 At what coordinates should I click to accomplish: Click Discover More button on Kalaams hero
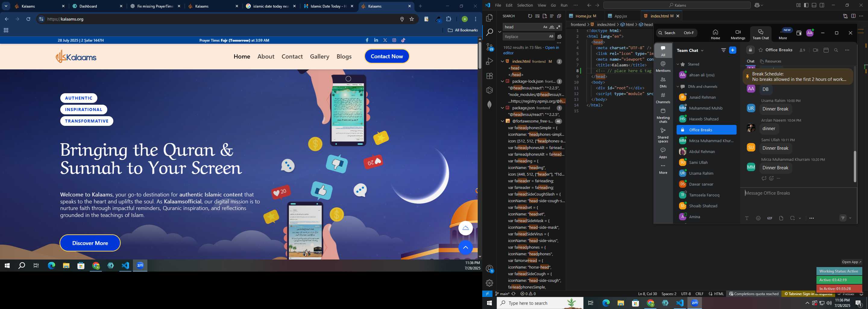pyautogui.click(x=90, y=243)
